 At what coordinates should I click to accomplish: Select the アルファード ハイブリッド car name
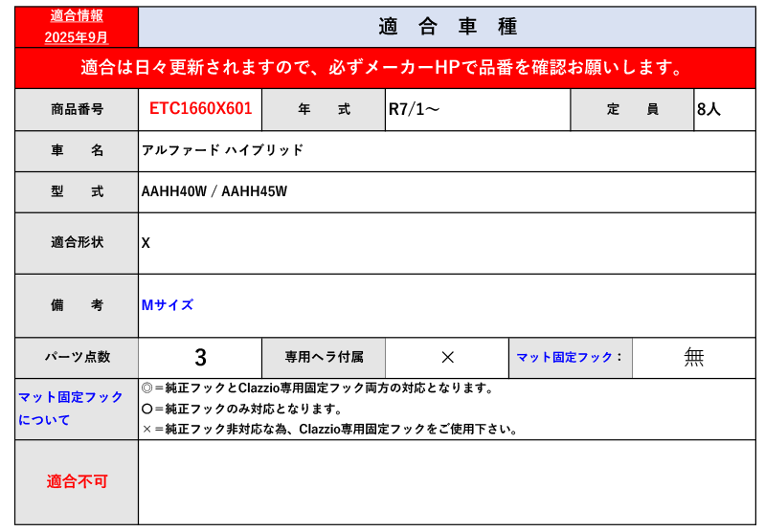222,150
